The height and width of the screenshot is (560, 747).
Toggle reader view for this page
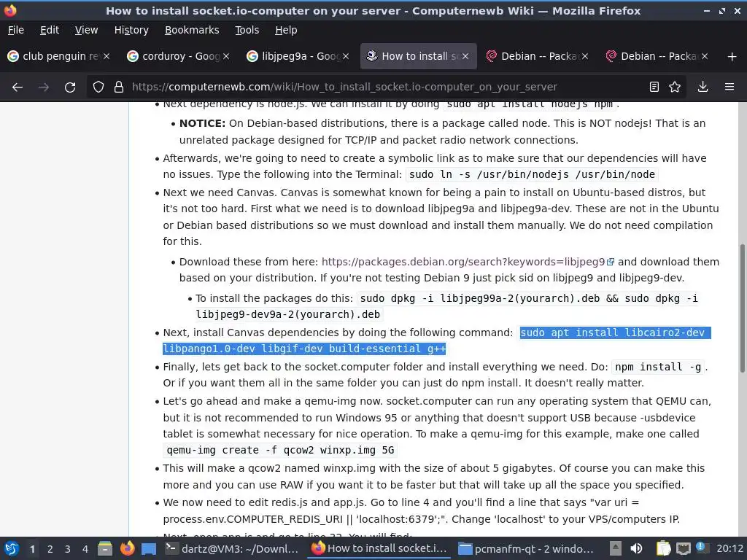[654, 87]
